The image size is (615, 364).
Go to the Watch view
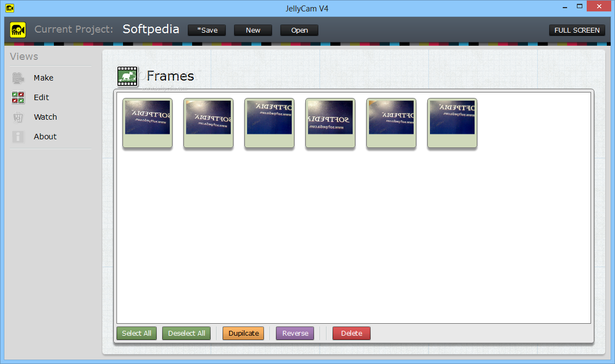pyautogui.click(x=45, y=117)
